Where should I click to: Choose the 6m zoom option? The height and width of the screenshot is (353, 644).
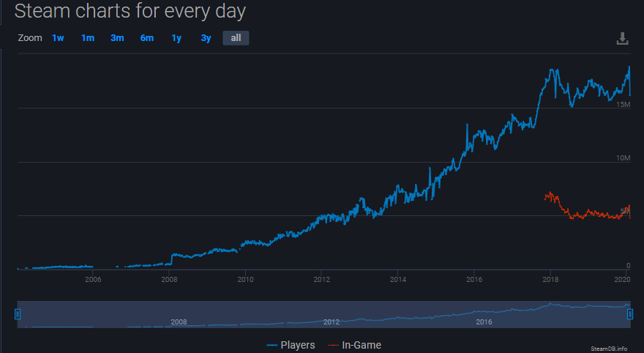coord(147,38)
